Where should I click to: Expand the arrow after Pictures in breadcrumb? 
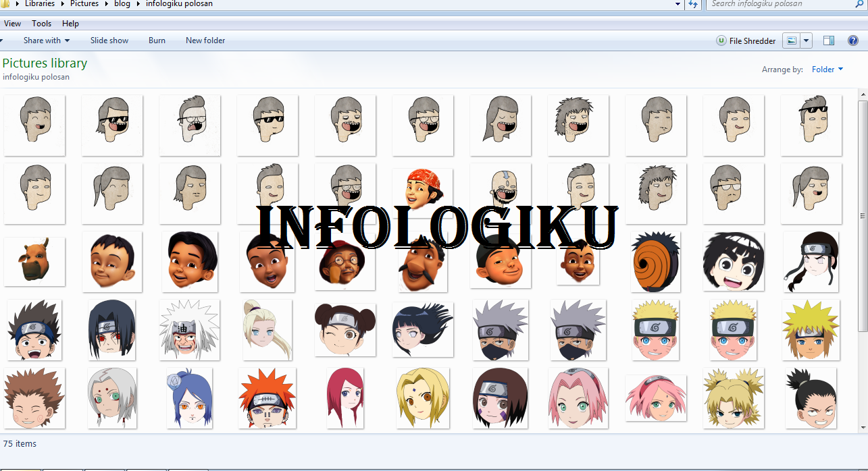tap(106, 4)
